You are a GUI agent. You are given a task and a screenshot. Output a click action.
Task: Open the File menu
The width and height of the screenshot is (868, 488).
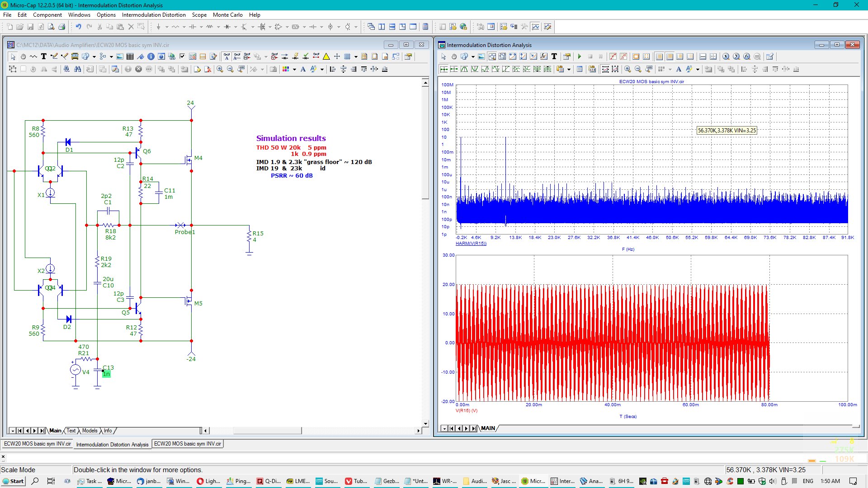pos(7,14)
